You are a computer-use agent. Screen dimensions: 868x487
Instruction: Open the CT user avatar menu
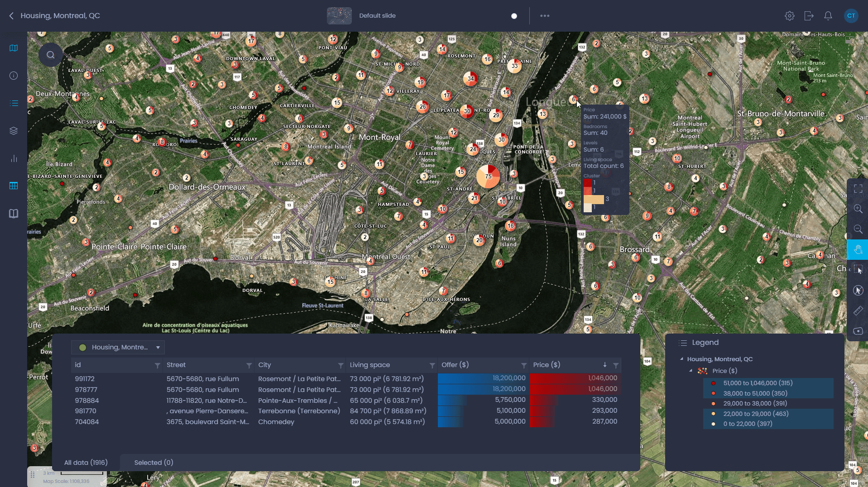[851, 16]
